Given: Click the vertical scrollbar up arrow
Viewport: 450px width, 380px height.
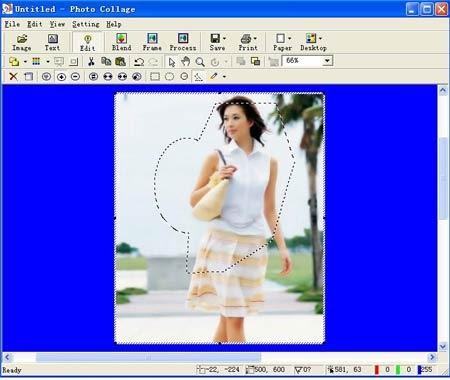Looking at the screenshot, I should [x=443, y=90].
